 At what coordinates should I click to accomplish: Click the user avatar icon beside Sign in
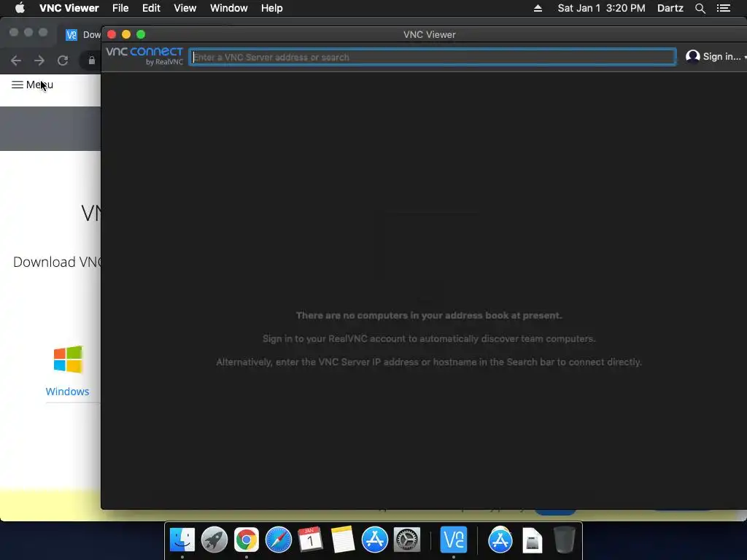coord(693,57)
